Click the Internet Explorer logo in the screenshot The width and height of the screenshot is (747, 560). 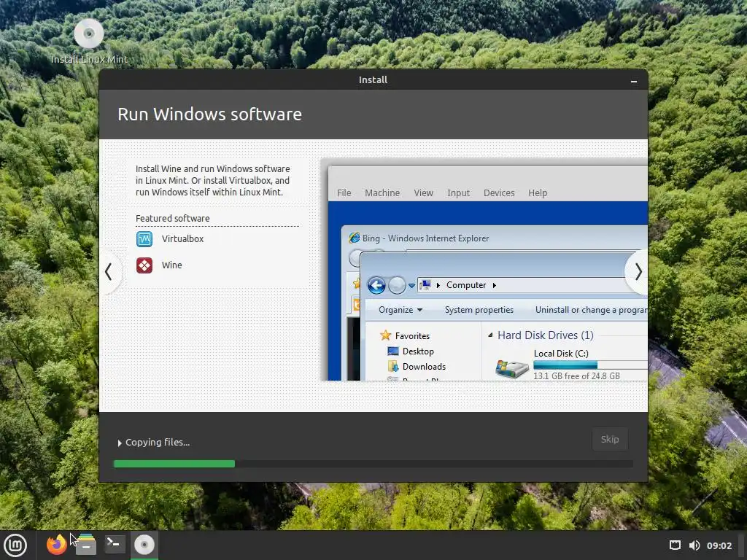(354, 238)
